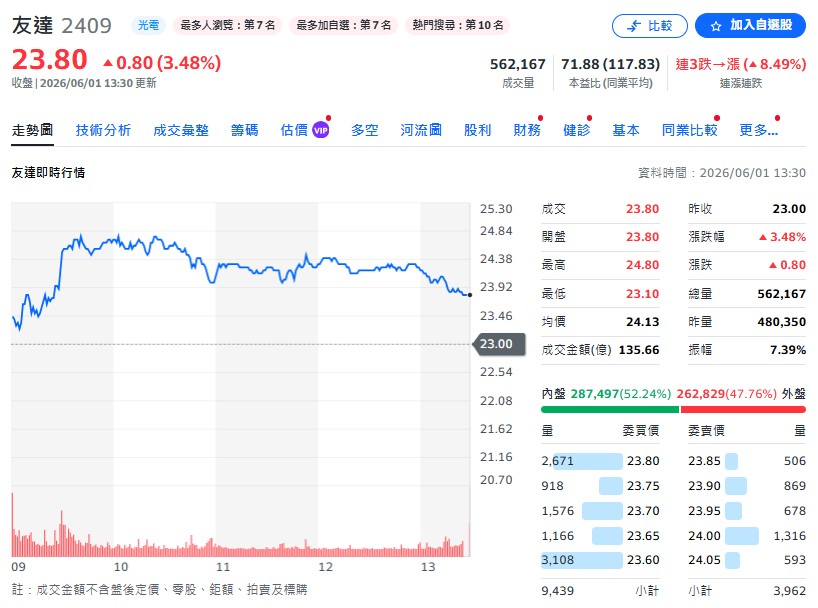Open the 光電 industry tag
This screenshot has height=608, width=818.
(148, 25)
